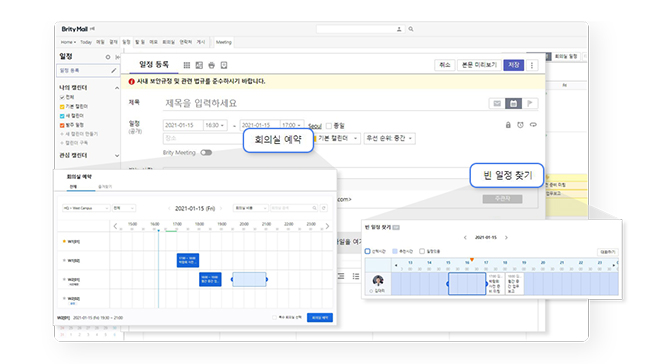Open the three-dot more options menu beside 저장

coord(532,65)
